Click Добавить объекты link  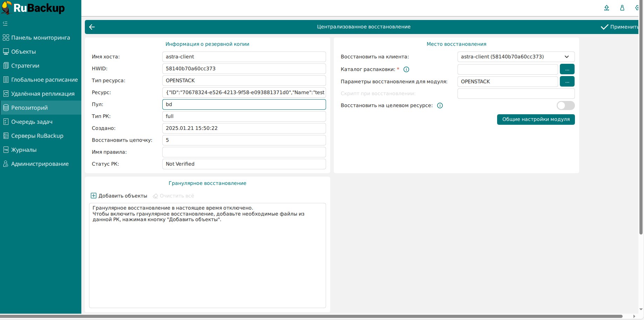tap(119, 196)
